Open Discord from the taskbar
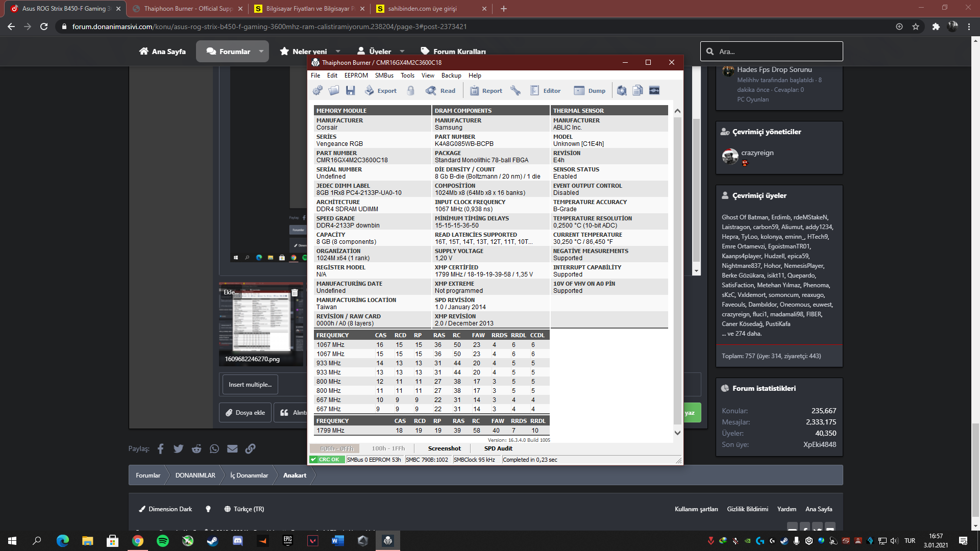The height and width of the screenshot is (551, 980). click(x=237, y=541)
